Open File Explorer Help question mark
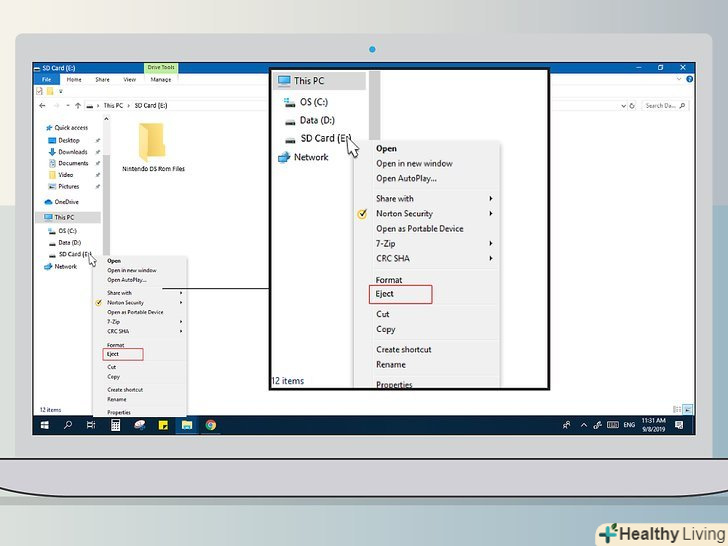The width and height of the screenshot is (728, 546). tap(689, 79)
